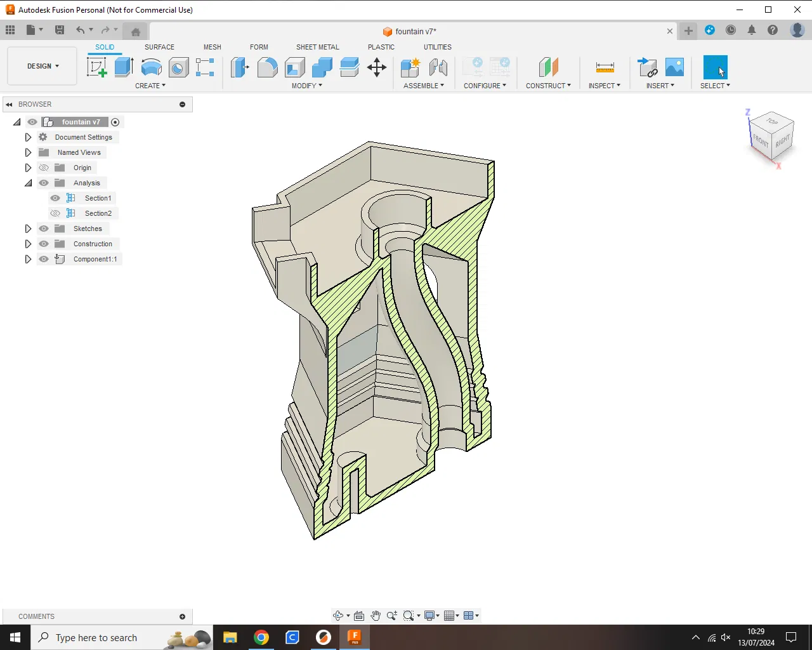Open the ASSEMBLE menu label
Viewport: 812px width, 650px height.
coord(423,86)
